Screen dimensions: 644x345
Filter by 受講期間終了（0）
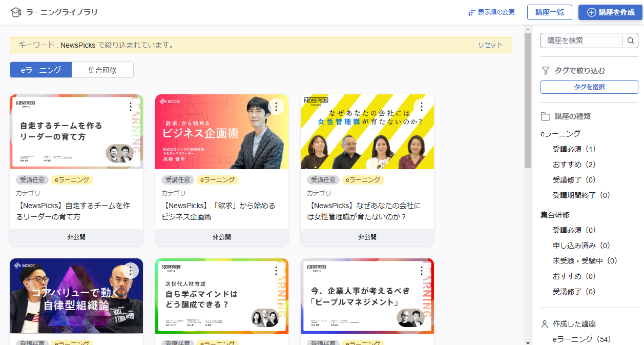click(581, 195)
